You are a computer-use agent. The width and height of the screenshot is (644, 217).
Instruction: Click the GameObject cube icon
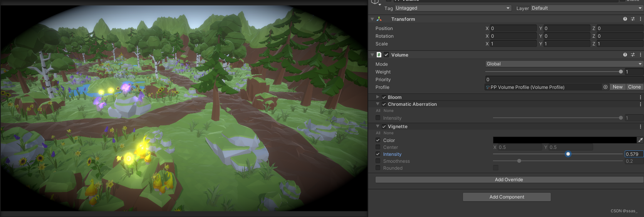[x=375, y=2]
